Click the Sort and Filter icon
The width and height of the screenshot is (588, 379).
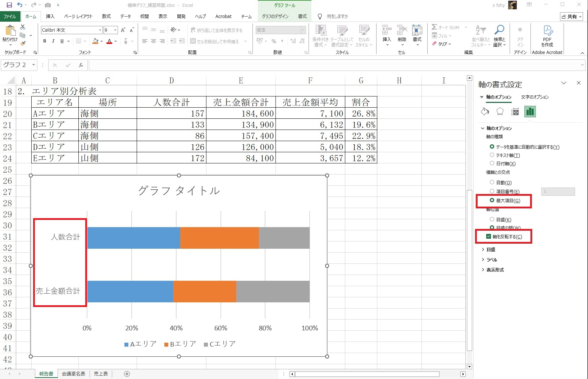481,30
